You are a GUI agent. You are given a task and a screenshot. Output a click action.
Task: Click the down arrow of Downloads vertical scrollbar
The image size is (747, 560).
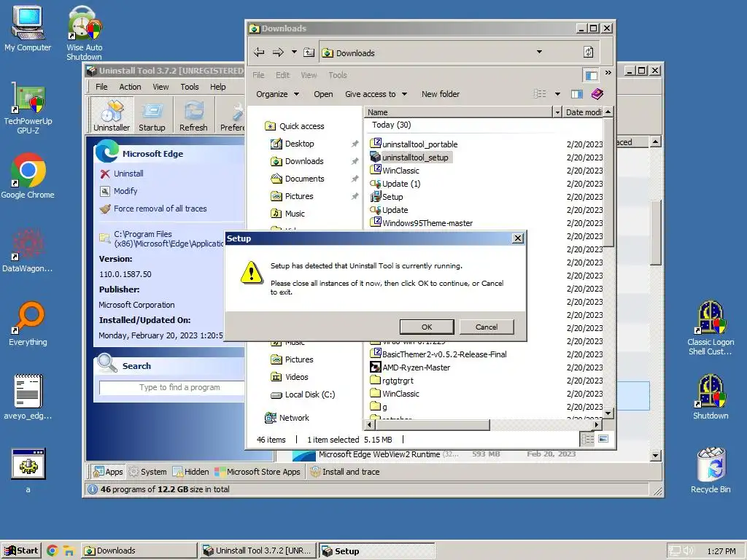608,413
